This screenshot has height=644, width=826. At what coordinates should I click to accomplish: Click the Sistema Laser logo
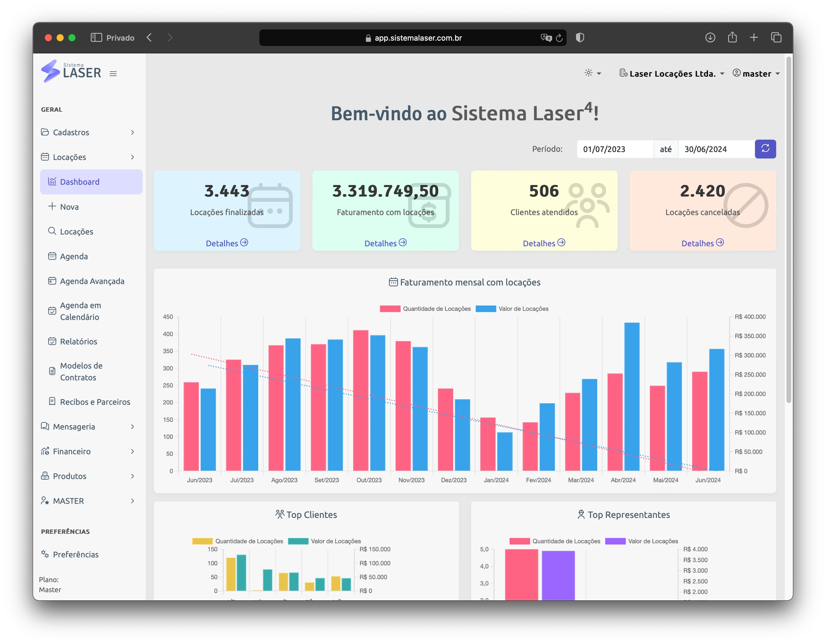(x=71, y=71)
